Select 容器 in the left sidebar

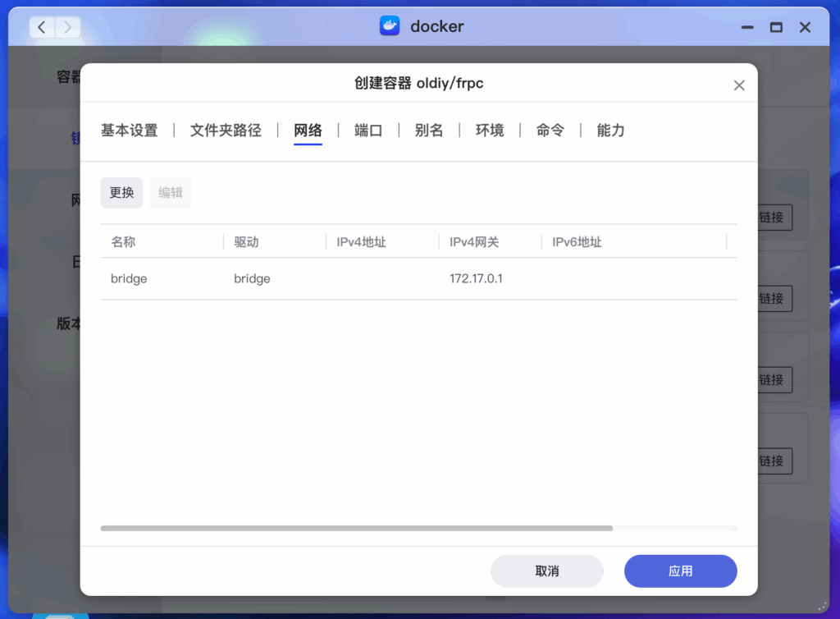(x=64, y=76)
